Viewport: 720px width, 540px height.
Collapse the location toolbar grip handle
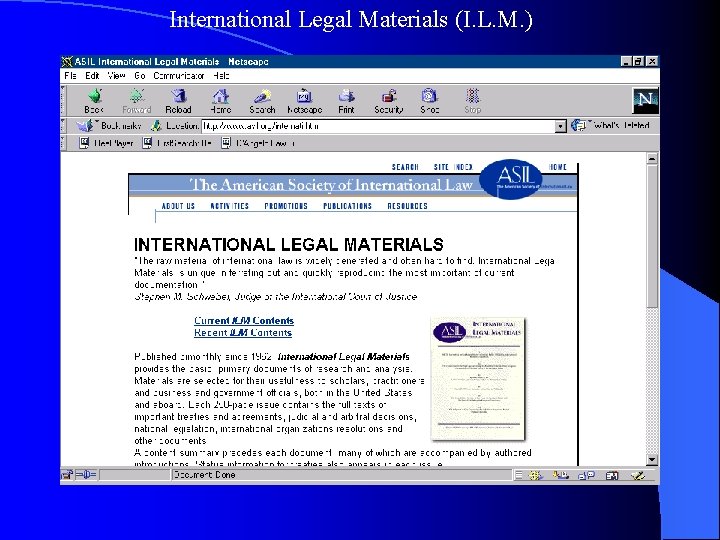tap(63, 125)
